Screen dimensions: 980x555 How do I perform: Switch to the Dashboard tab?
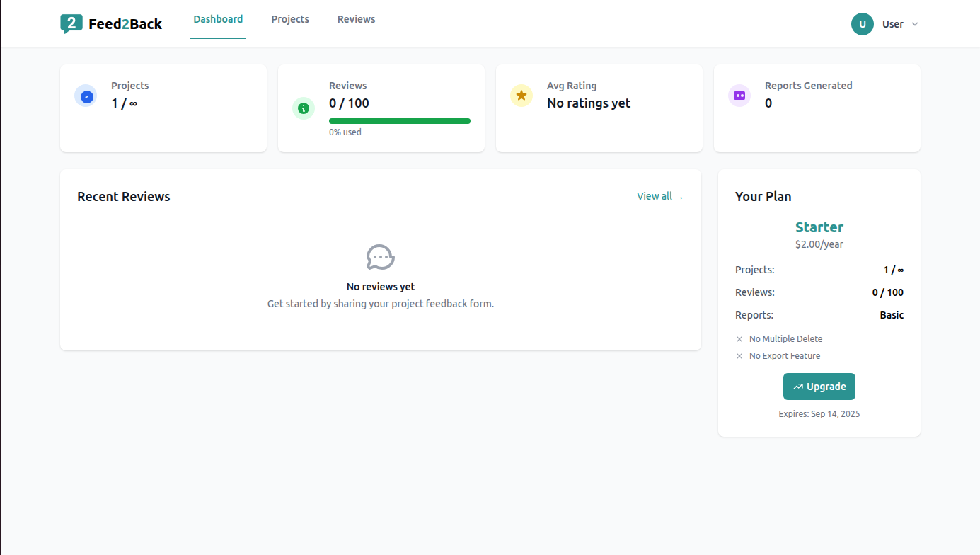pyautogui.click(x=218, y=20)
